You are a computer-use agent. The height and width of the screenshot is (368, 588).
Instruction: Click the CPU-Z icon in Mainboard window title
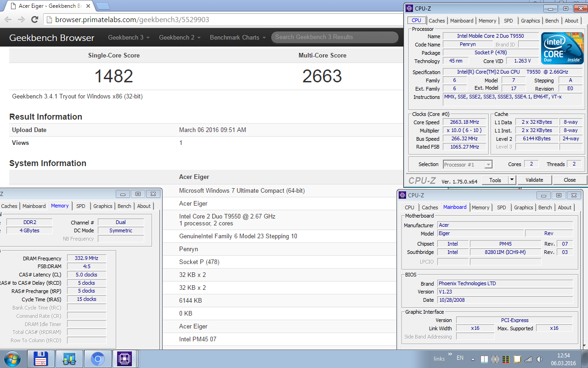(x=402, y=195)
